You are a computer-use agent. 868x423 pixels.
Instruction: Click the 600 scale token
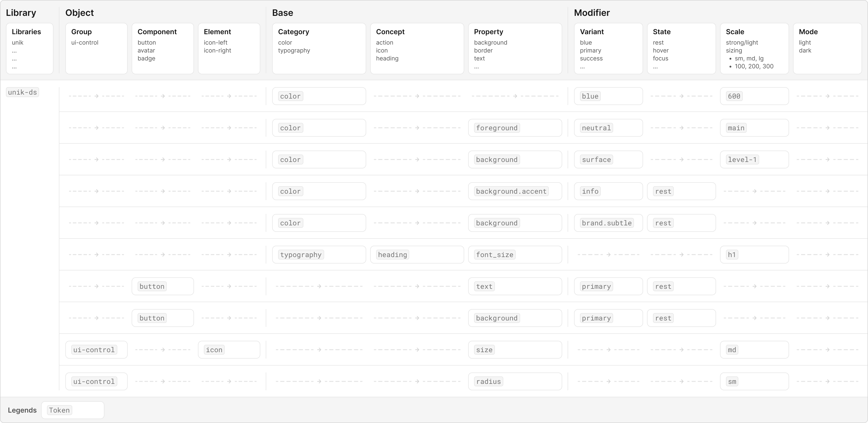point(734,96)
